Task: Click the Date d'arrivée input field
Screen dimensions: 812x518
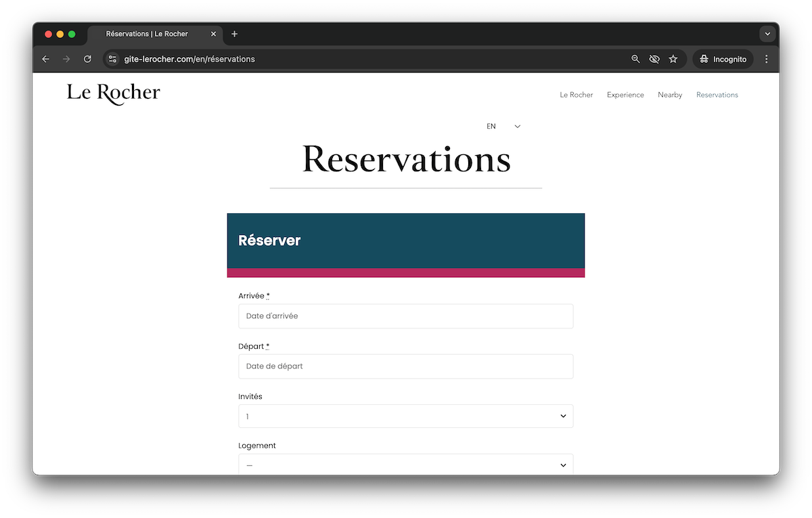Action: [405, 316]
